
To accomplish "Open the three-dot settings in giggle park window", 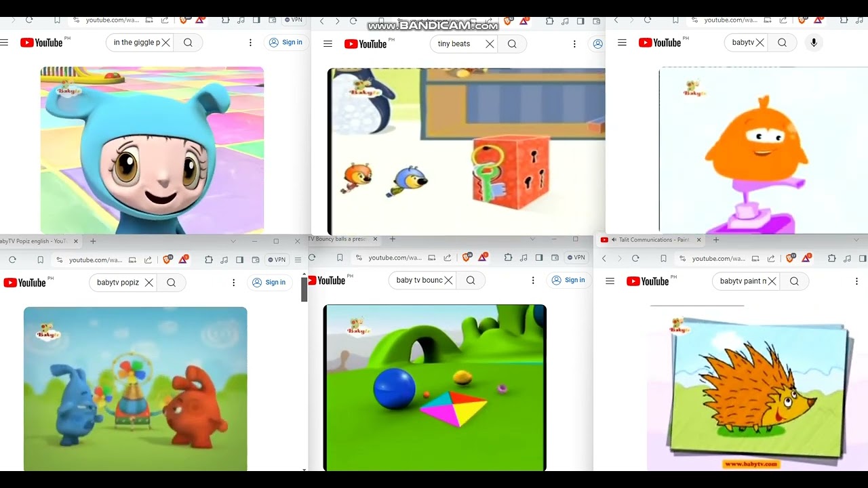I will [x=250, y=43].
